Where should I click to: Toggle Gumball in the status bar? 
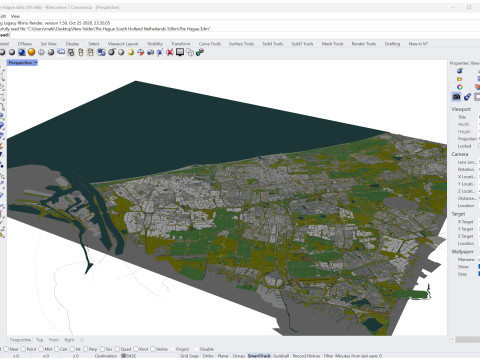tap(281, 356)
